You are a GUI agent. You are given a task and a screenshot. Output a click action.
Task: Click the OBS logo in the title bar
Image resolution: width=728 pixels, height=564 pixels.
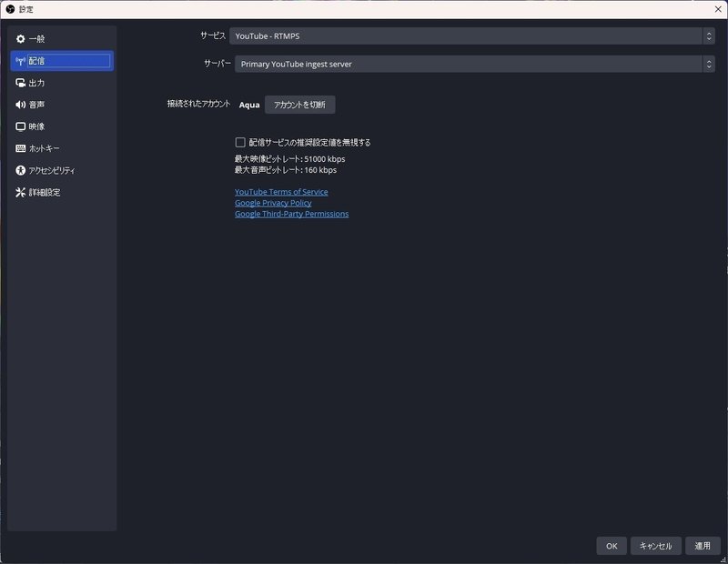coord(10,9)
